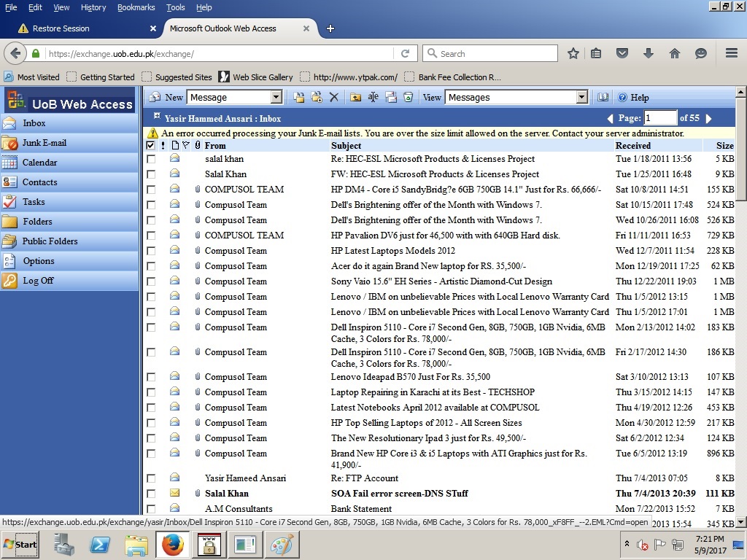
Task: Click the Pocket icon in Firefox toolbar
Action: tap(622, 53)
